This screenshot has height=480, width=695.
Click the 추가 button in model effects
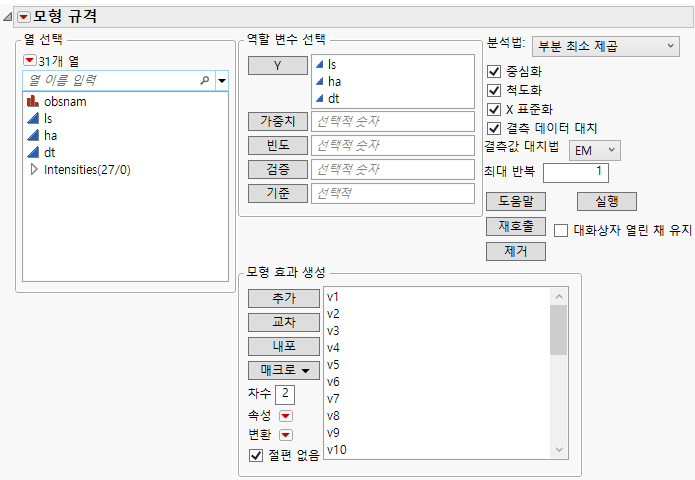[284, 298]
